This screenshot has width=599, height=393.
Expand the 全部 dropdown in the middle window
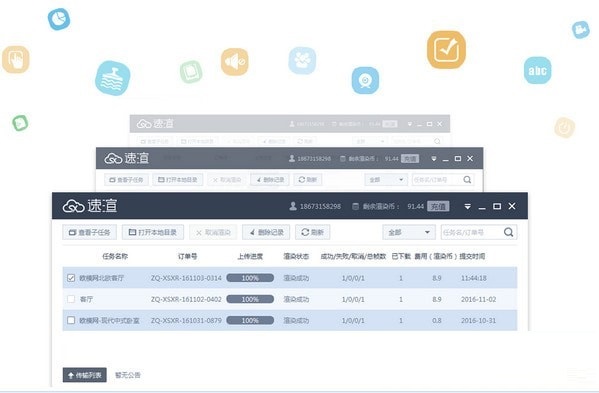(x=386, y=180)
